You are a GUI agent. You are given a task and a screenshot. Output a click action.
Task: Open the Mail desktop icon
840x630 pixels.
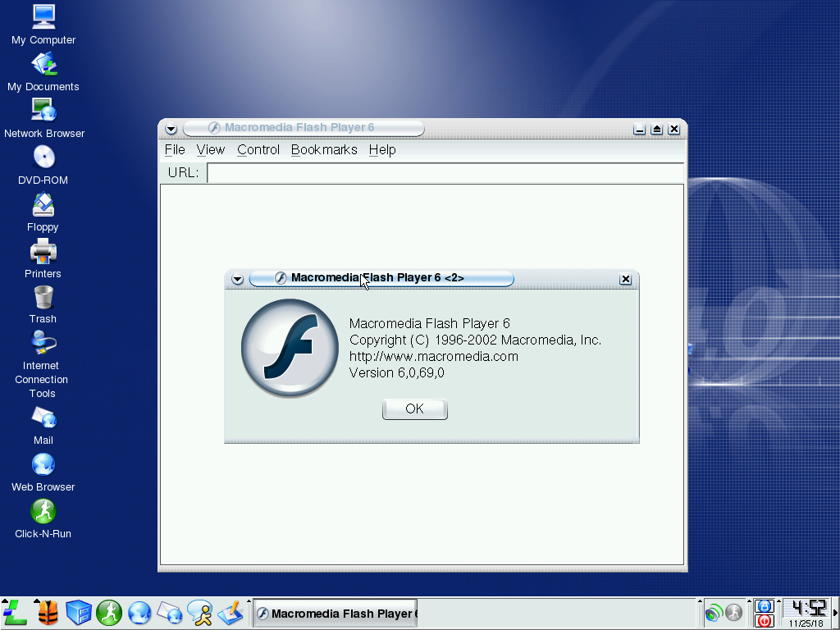click(43, 426)
